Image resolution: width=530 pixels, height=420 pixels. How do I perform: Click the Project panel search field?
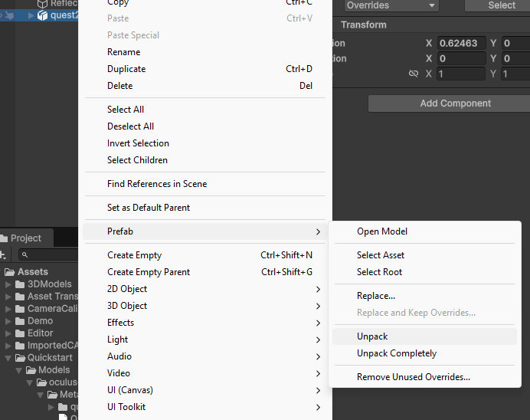pyautogui.click(x=48, y=254)
